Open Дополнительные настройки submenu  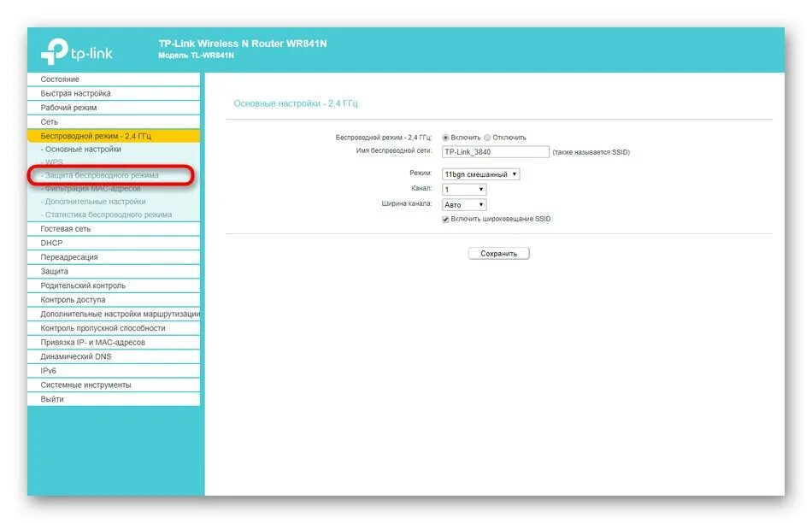93,202
